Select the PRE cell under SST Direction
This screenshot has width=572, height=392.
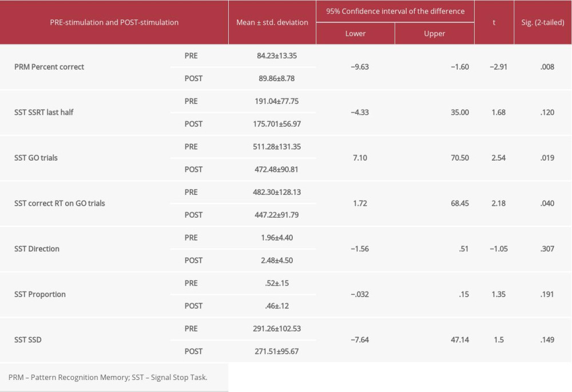tap(193, 238)
